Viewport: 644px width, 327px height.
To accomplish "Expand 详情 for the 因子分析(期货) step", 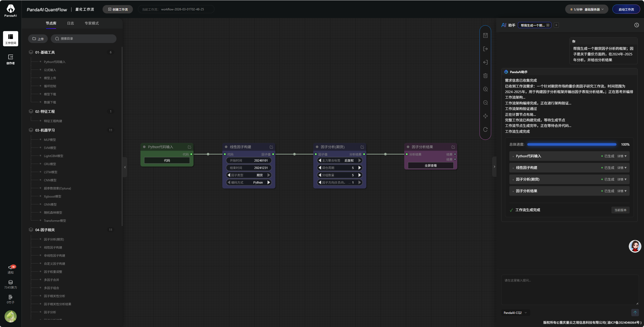I will pos(622,179).
